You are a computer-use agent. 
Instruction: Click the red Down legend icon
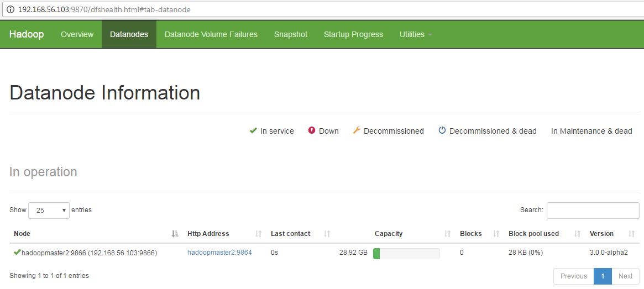(x=311, y=130)
